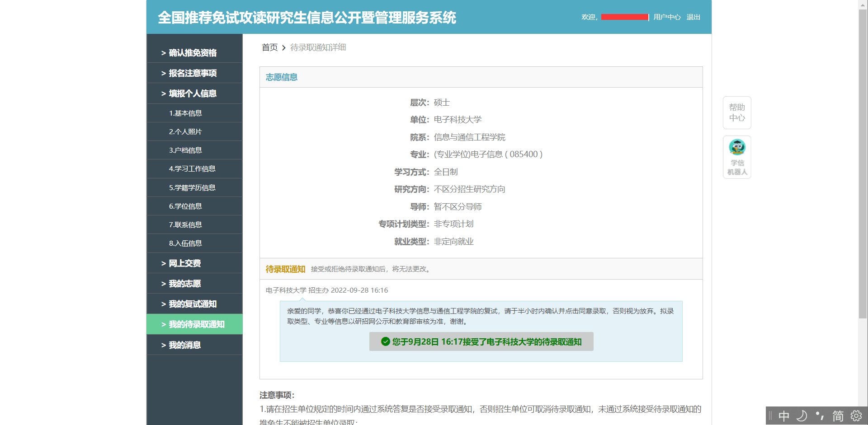This screenshot has width=868, height=425.
Task: Toggle IME 简 simplified character icon
Action: tap(838, 416)
